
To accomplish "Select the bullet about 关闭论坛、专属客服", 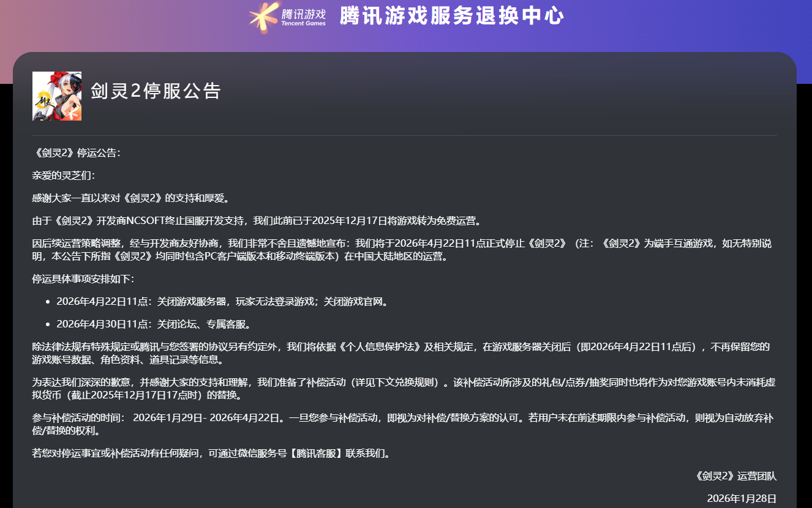I will coord(153,324).
